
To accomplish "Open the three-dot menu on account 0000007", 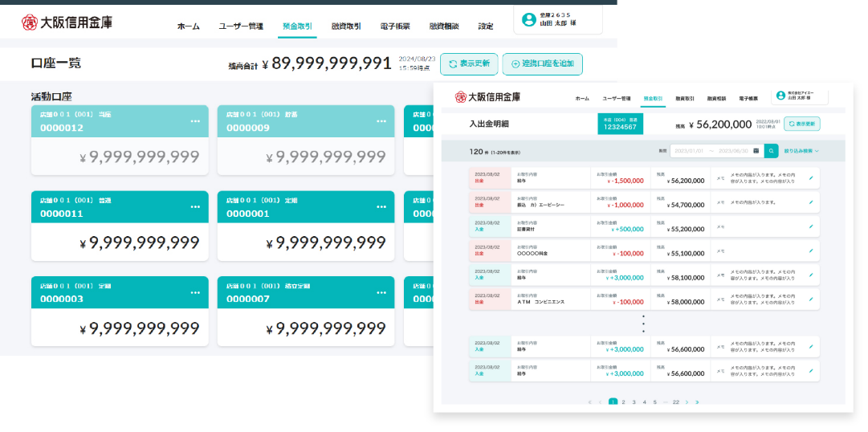I will pos(381,292).
